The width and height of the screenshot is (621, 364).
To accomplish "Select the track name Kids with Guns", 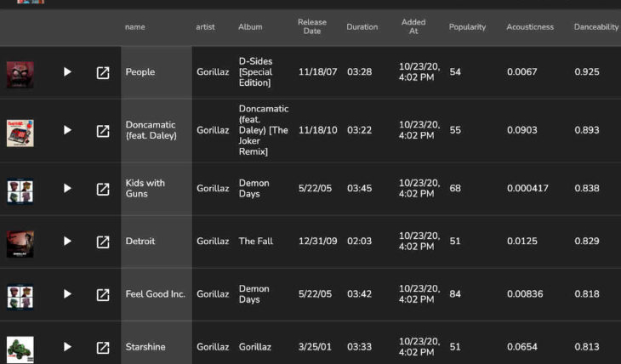I will (x=145, y=189).
